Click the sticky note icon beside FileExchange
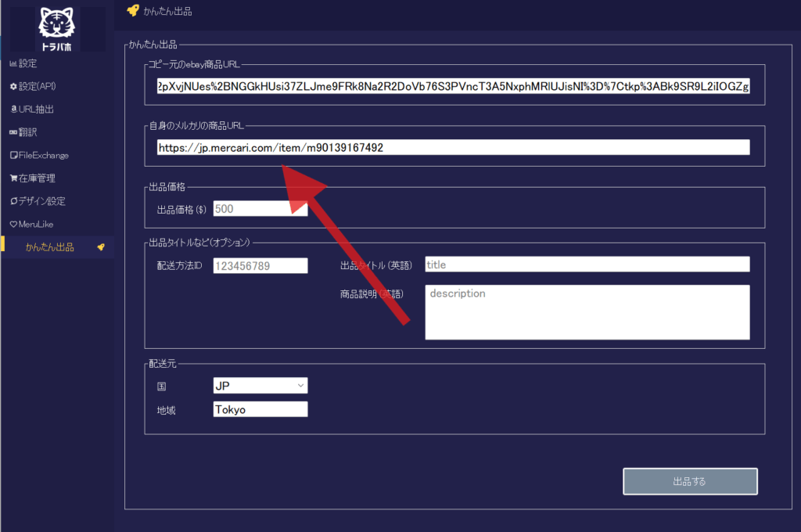Screen dimensions: 801x532 (x=13, y=156)
